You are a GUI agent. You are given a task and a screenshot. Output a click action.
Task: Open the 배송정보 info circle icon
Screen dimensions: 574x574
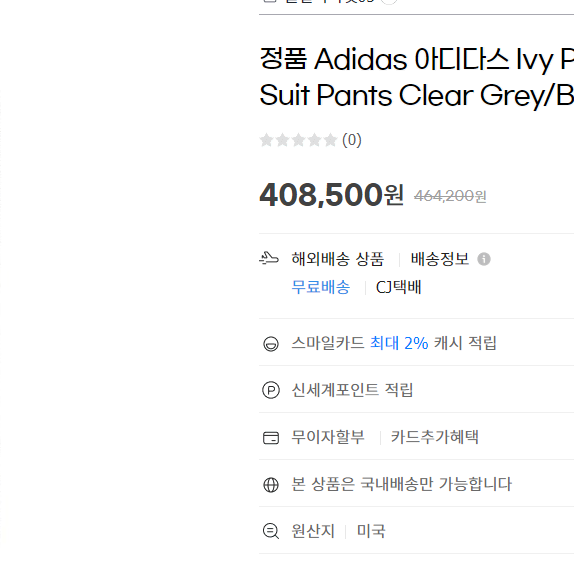(x=484, y=259)
